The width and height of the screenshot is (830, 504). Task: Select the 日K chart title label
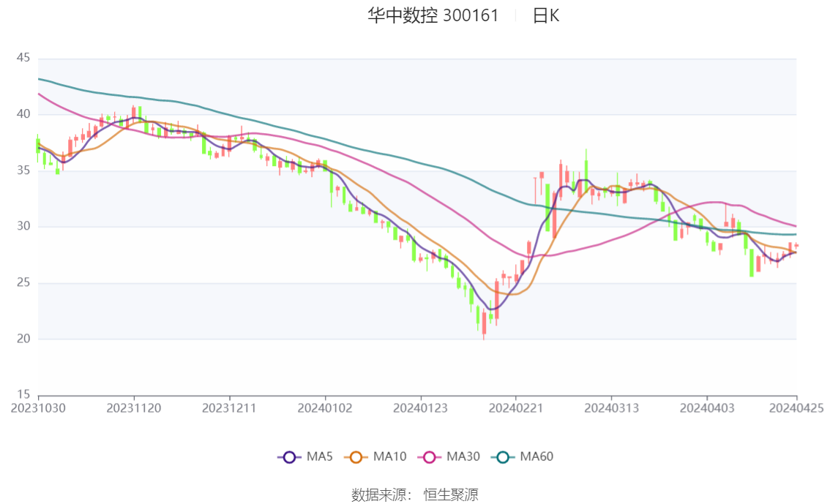tap(546, 16)
